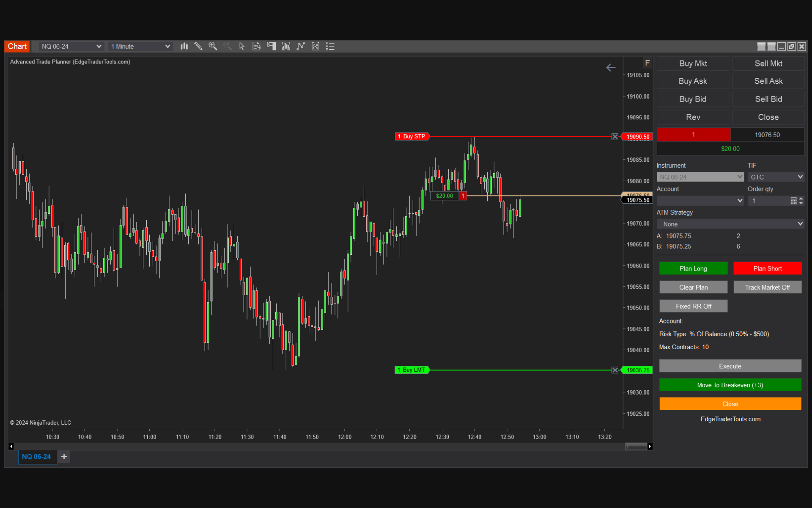812x508 pixels.
Task: Open the order quantity calculator icon
Action: click(x=793, y=201)
